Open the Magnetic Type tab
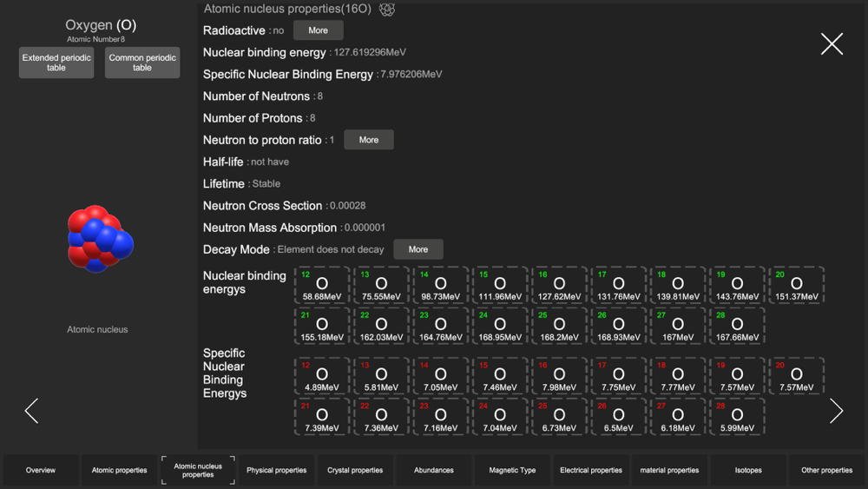 coord(512,471)
